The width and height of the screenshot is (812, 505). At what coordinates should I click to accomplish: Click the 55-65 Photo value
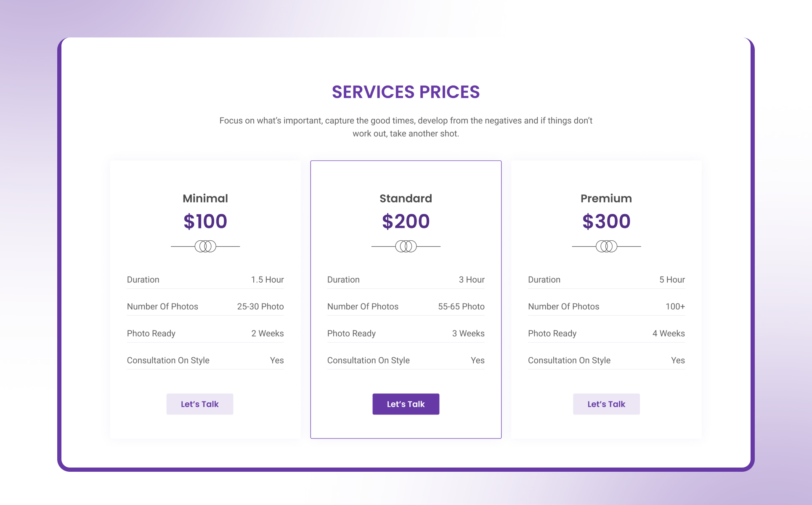click(x=461, y=307)
